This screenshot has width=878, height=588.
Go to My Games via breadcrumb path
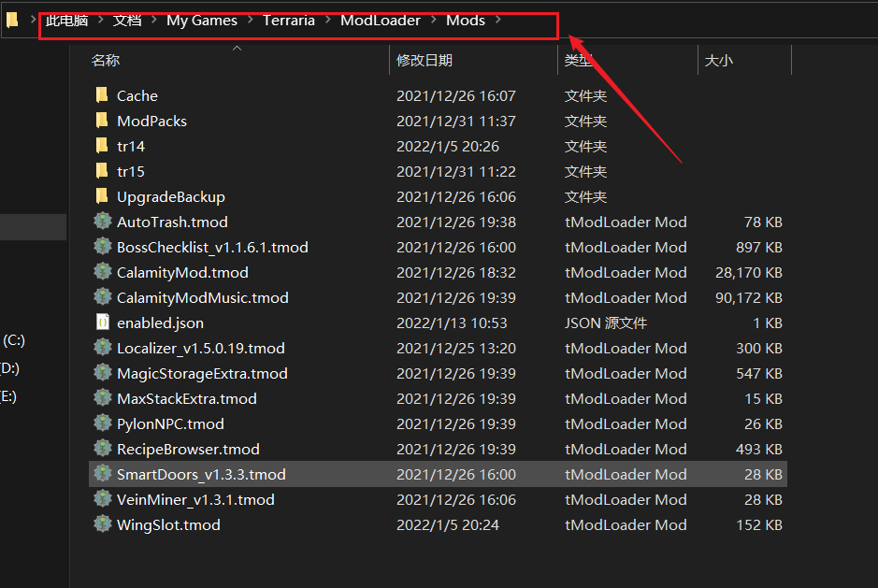pyautogui.click(x=202, y=20)
